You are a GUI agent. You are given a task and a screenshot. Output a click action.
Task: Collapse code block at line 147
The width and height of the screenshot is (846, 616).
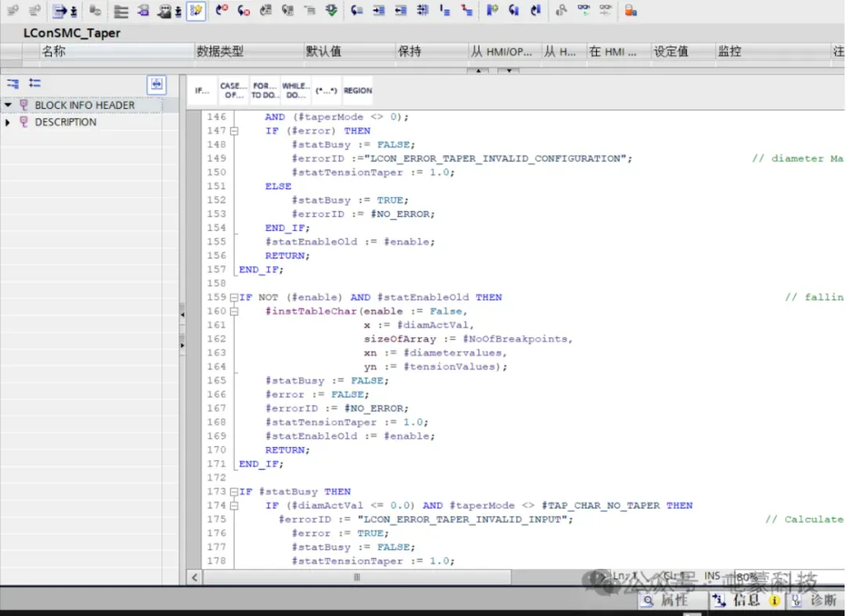pos(234,131)
